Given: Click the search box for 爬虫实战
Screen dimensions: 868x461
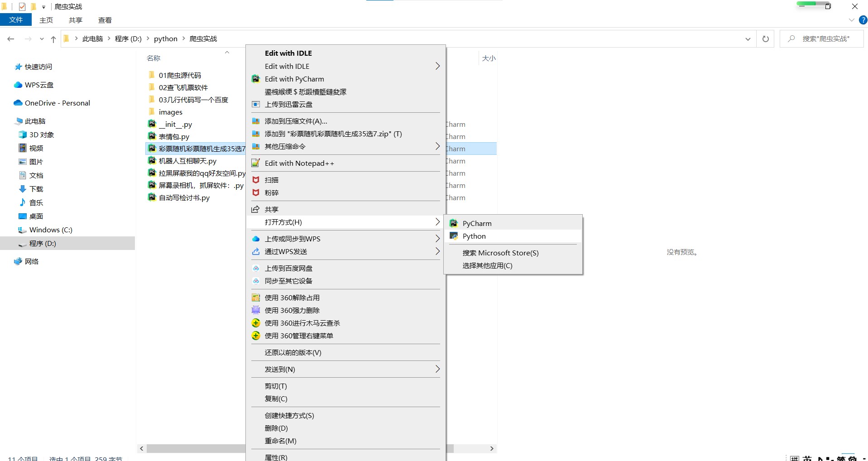Looking at the screenshot, I should point(822,39).
